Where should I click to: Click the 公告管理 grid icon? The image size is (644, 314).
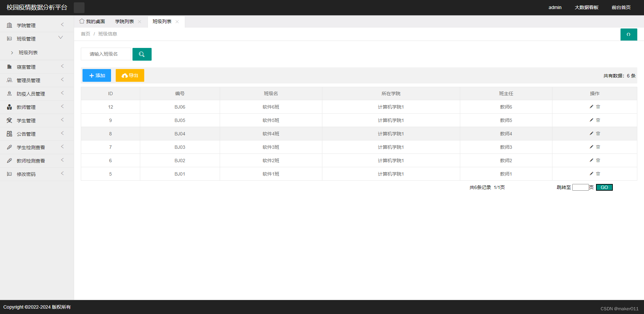9,134
